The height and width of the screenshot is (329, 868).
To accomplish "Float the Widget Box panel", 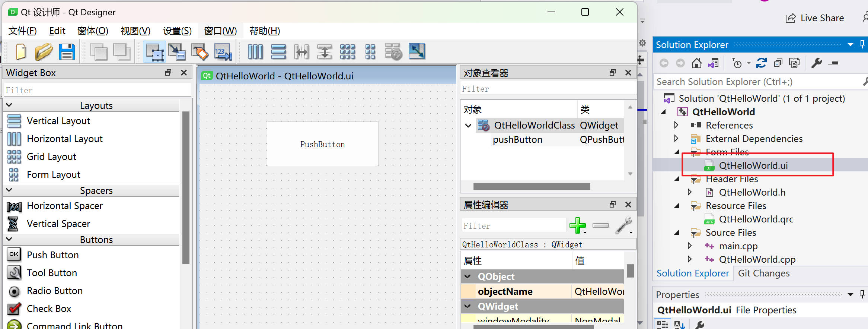I will [x=168, y=72].
